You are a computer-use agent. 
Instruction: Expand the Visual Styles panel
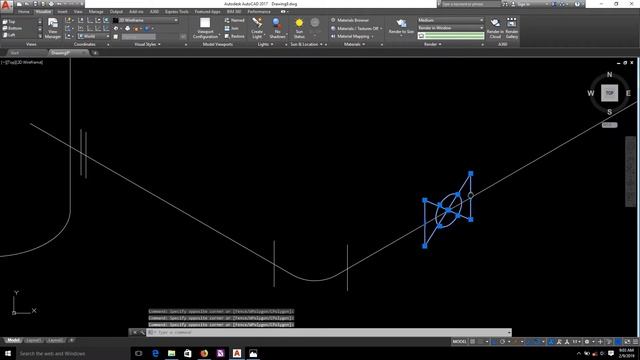pyautogui.click(x=147, y=44)
